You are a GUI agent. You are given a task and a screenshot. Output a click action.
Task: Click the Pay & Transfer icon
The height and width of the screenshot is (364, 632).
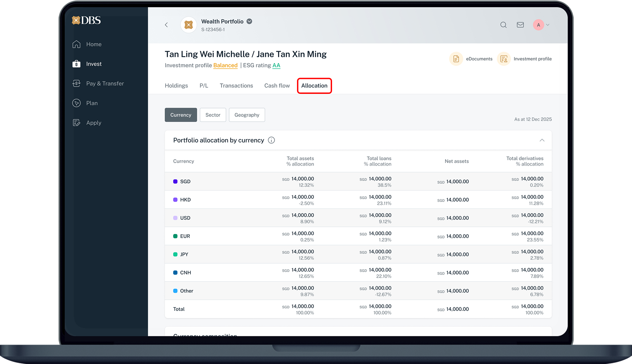(x=76, y=83)
